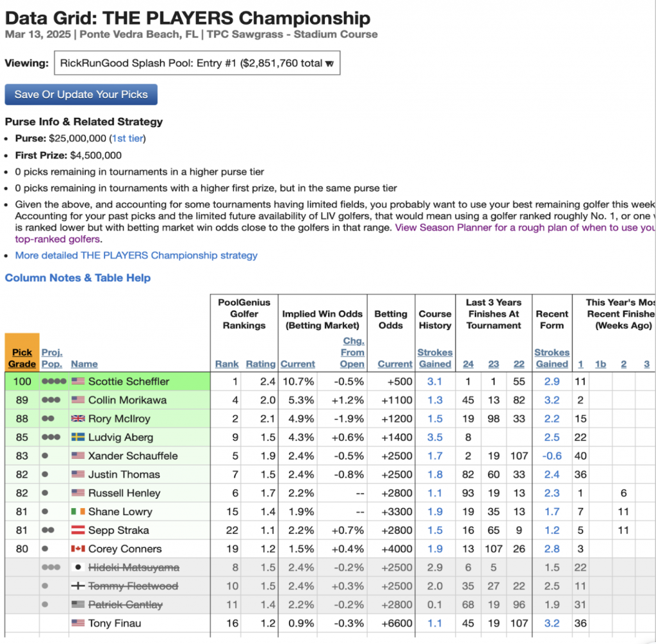
Task: Click the Canada flag beside Corey Conners
Action: 78,549
